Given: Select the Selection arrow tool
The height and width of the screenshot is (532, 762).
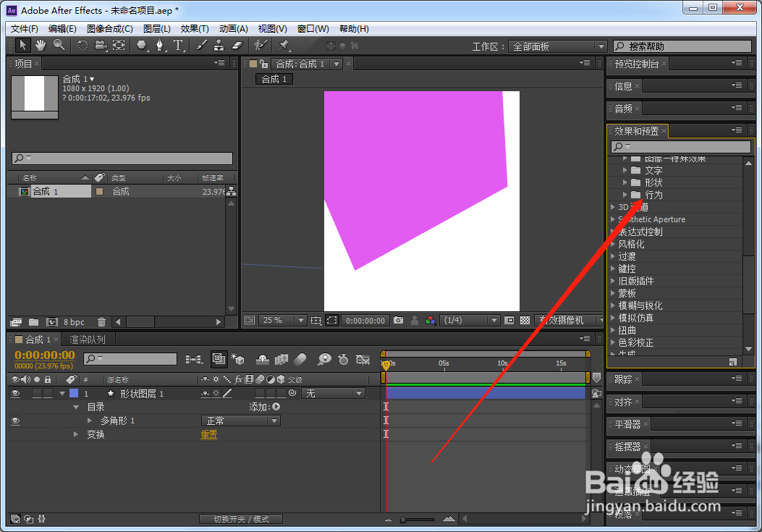Looking at the screenshot, I should pos(22,46).
